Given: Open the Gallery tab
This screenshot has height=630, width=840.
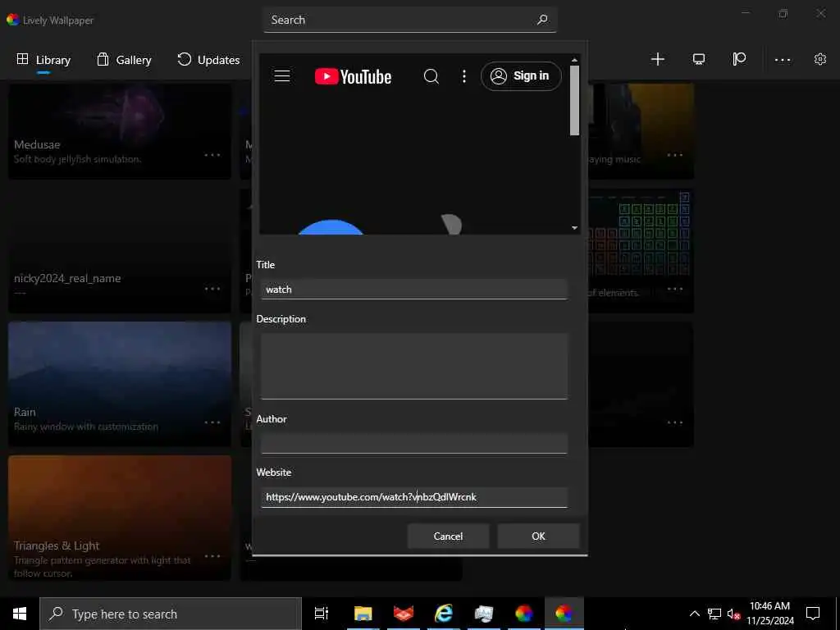Looking at the screenshot, I should [x=124, y=60].
